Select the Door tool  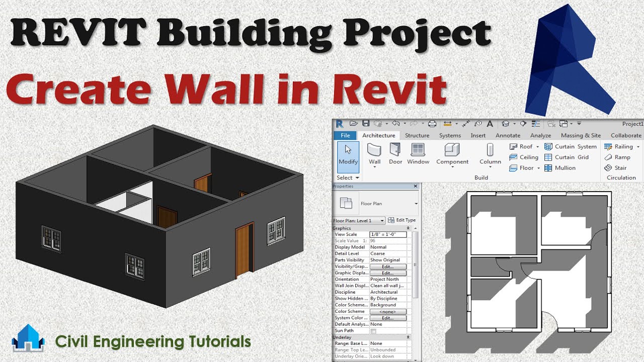[x=395, y=154]
